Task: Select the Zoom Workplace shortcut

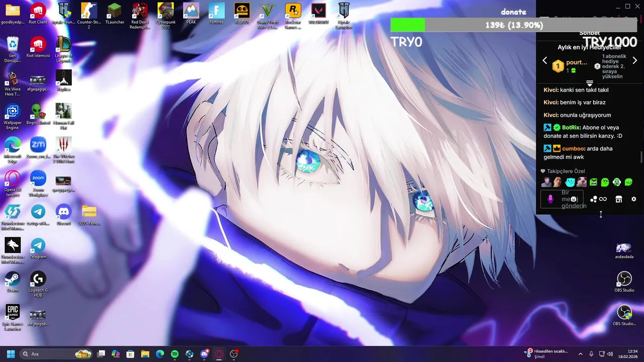Action: click(x=38, y=184)
